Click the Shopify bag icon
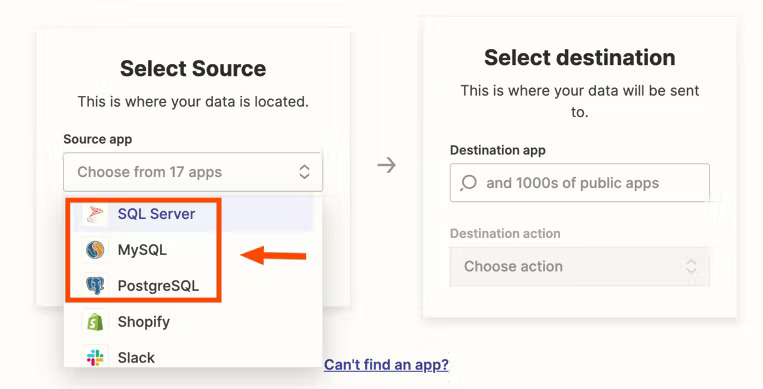Viewport: 763px width, 389px height. click(95, 321)
